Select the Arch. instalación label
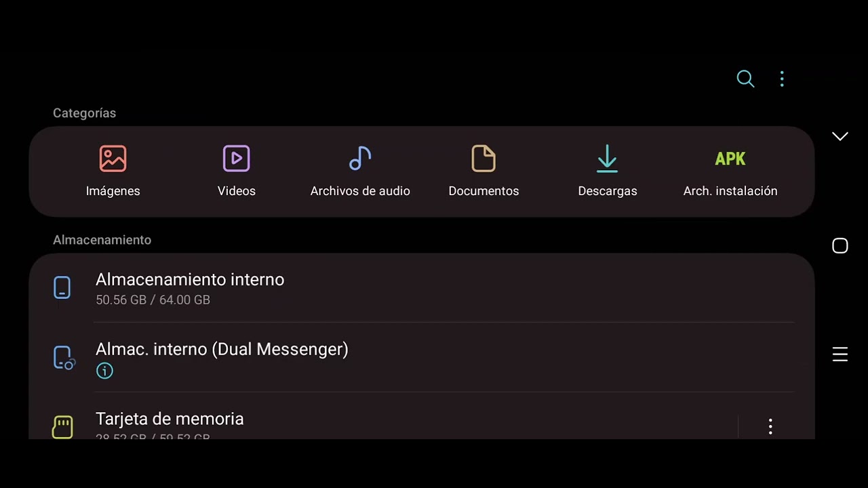This screenshot has width=868, height=488. [730, 191]
